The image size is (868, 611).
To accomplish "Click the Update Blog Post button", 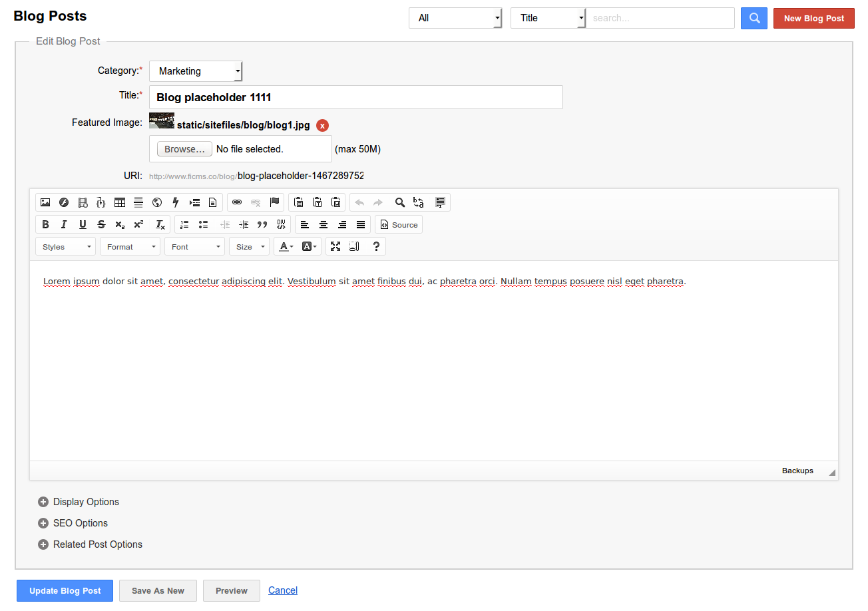I will (x=65, y=590).
